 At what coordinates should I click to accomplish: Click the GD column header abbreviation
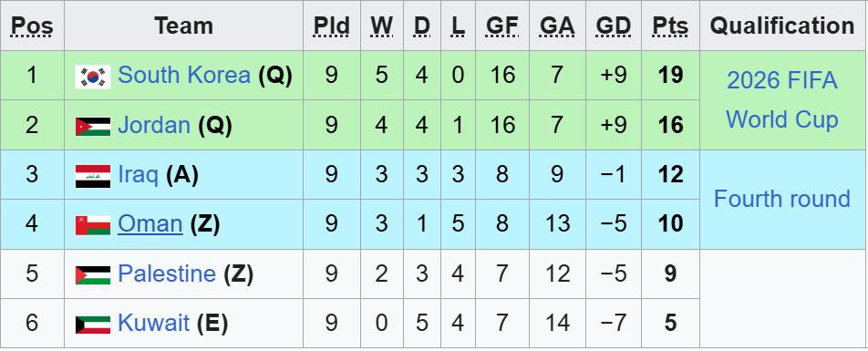point(614,26)
